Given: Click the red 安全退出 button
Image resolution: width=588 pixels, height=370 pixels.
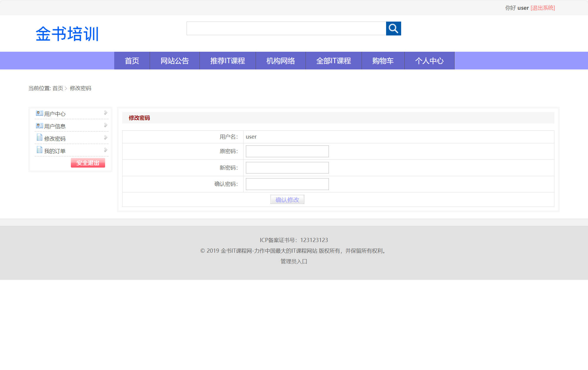Looking at the screenshot, I should point(88,163).
